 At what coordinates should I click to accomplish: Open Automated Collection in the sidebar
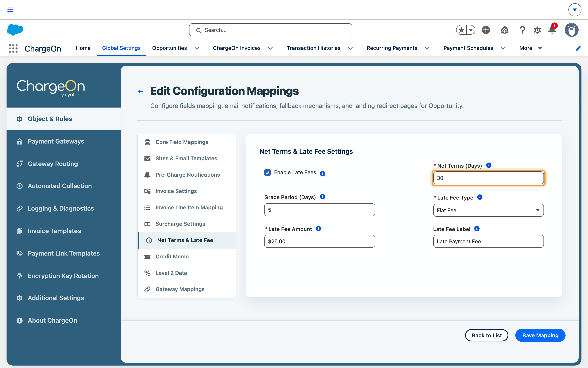click(64, 186)
